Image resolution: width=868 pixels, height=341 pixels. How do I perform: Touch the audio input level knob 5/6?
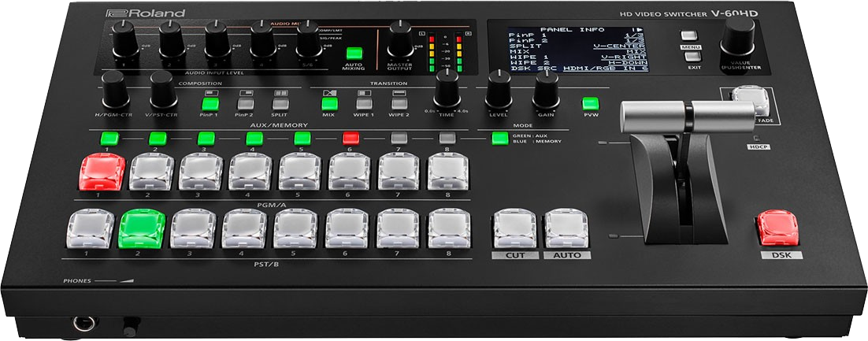click(309, 39)
